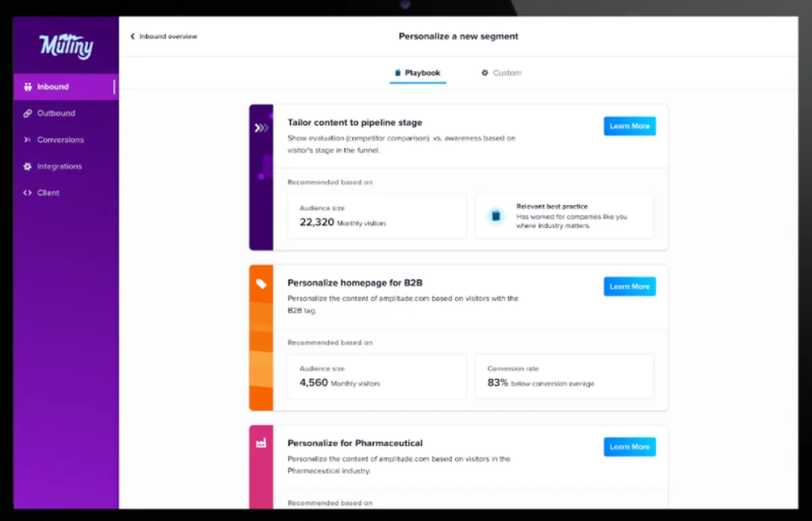
Task: Click the Custom gear icon
Action: pos(484,72)
